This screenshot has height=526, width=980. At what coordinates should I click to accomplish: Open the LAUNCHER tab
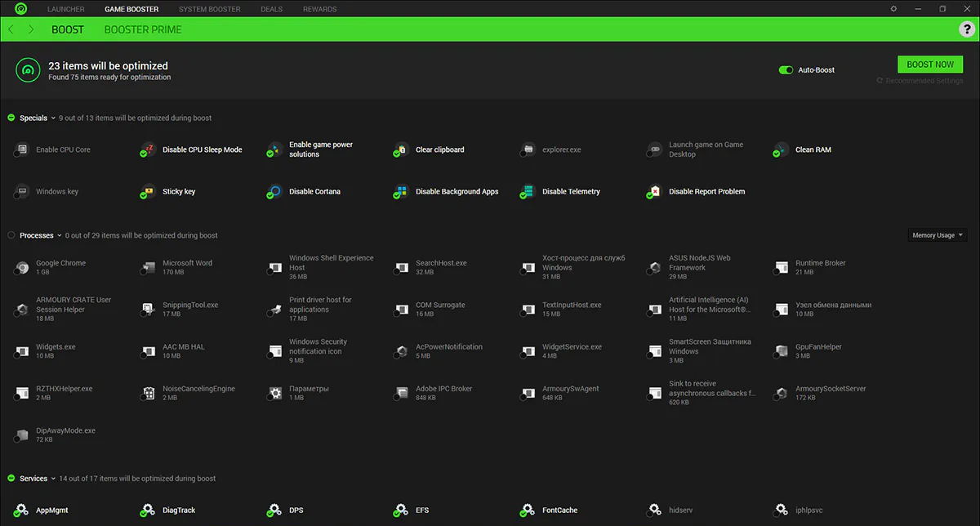coord(66,9)
